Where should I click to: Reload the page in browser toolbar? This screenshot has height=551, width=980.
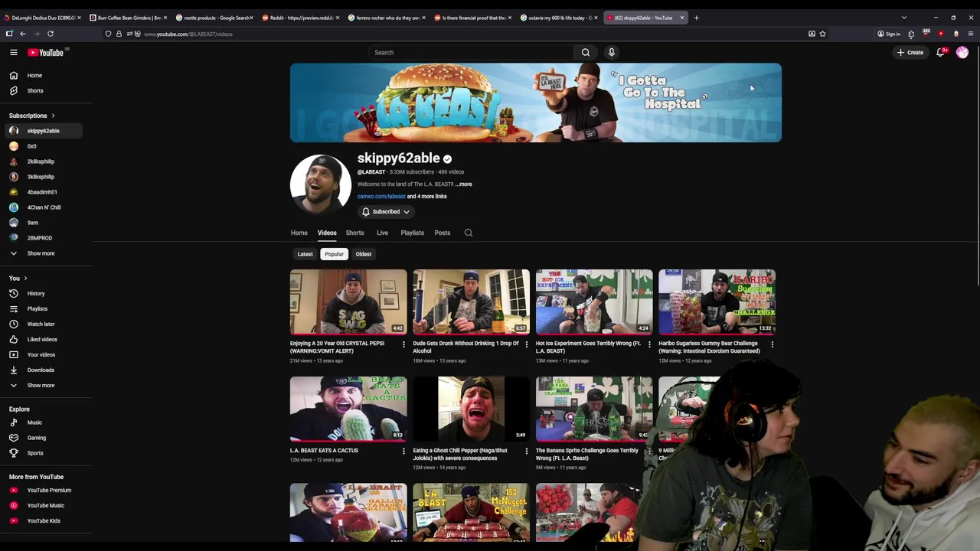pos(51,34)
